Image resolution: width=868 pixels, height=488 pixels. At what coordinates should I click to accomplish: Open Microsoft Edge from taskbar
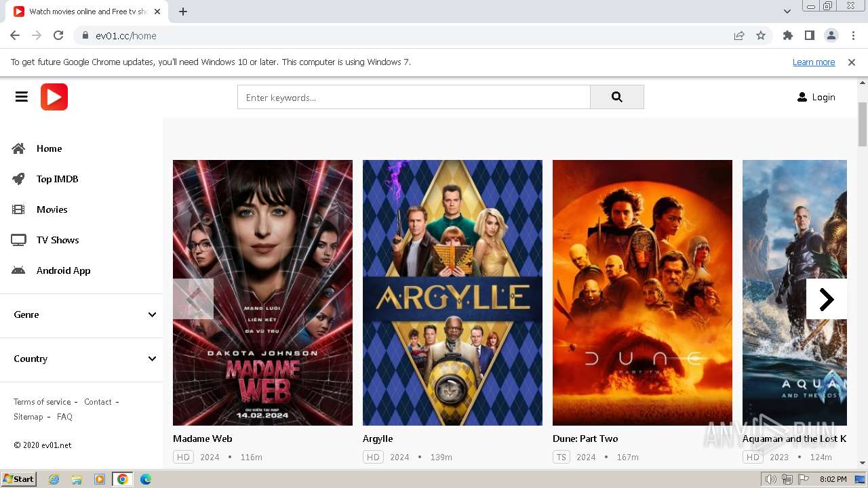tap(146, 479)
